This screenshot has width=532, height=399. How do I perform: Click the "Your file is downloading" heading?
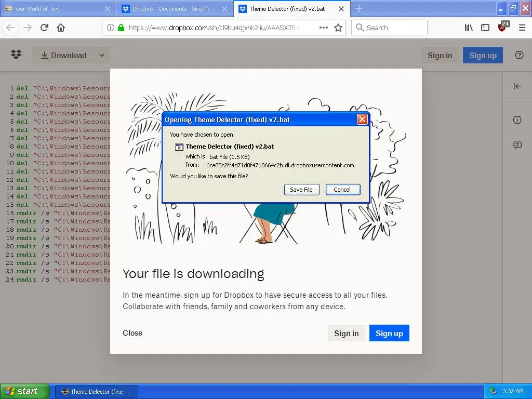[x=193, y=274]
